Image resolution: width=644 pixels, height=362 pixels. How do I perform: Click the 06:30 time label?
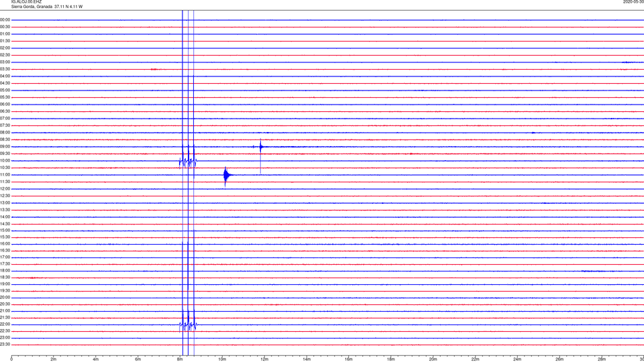(5, 111)
